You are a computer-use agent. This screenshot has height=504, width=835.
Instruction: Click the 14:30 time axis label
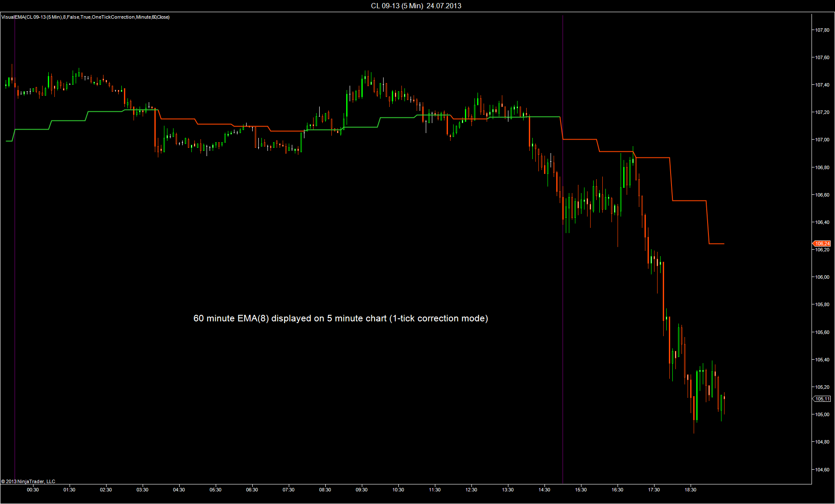coord(544,490)
